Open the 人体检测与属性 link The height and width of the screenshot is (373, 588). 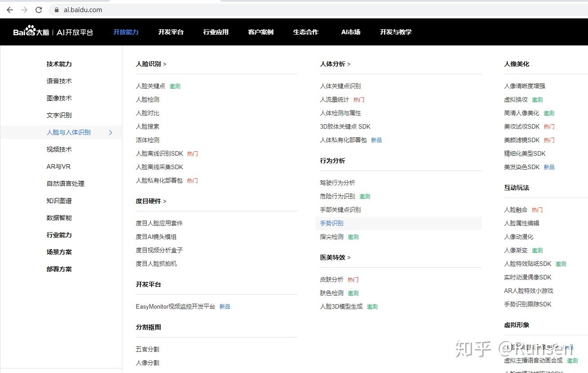(x=341, y=113)
